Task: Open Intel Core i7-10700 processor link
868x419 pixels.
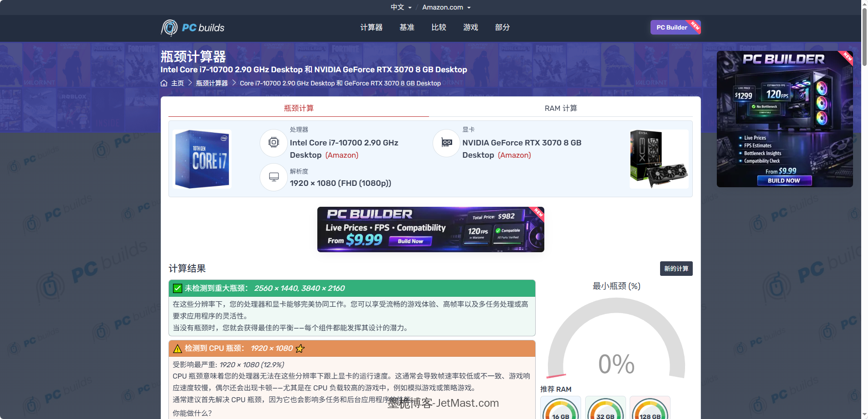Action: point(344,149)
